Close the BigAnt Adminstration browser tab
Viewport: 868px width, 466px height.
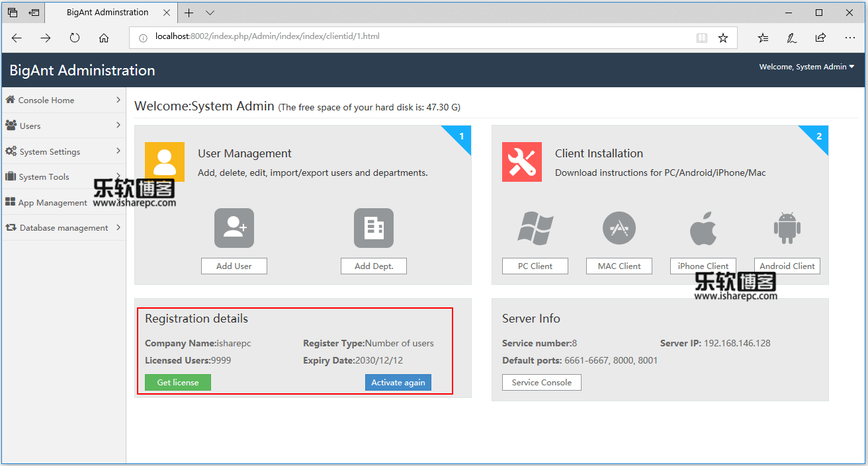(x=167, y=13)
